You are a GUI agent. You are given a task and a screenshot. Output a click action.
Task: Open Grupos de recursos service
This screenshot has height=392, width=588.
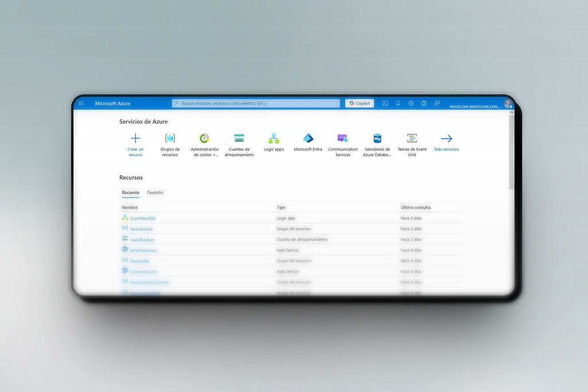170,139
